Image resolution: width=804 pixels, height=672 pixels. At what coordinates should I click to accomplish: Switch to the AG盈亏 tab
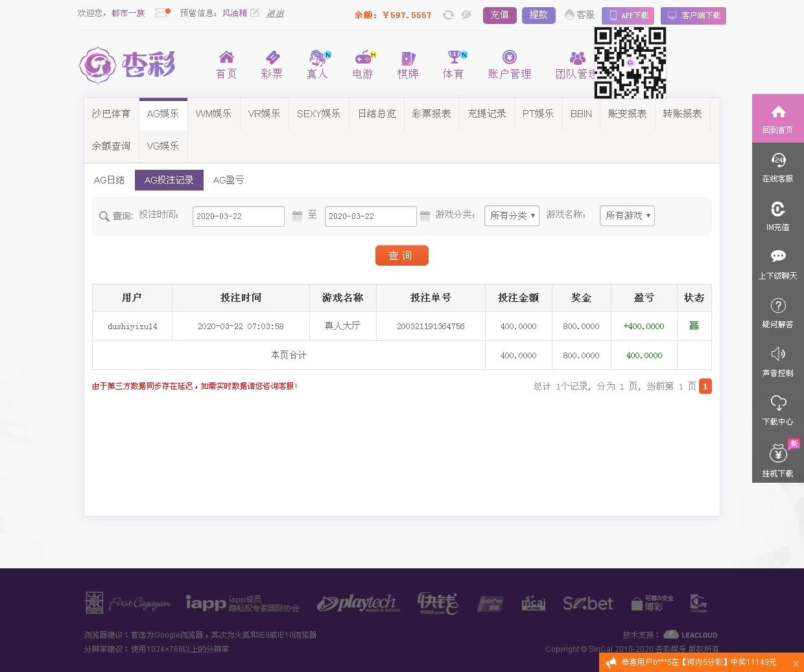[228, 180]
